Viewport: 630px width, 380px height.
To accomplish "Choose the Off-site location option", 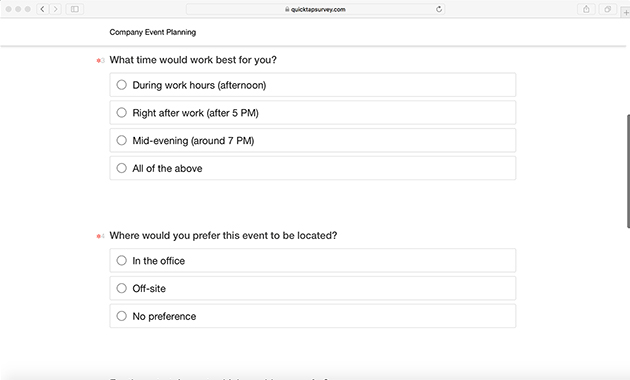I will tap(313, 288).
